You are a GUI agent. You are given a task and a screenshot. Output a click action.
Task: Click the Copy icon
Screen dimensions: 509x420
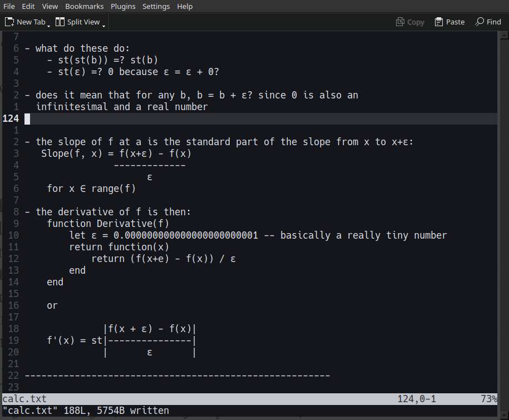pyautogui.click(x=401, y=22)
